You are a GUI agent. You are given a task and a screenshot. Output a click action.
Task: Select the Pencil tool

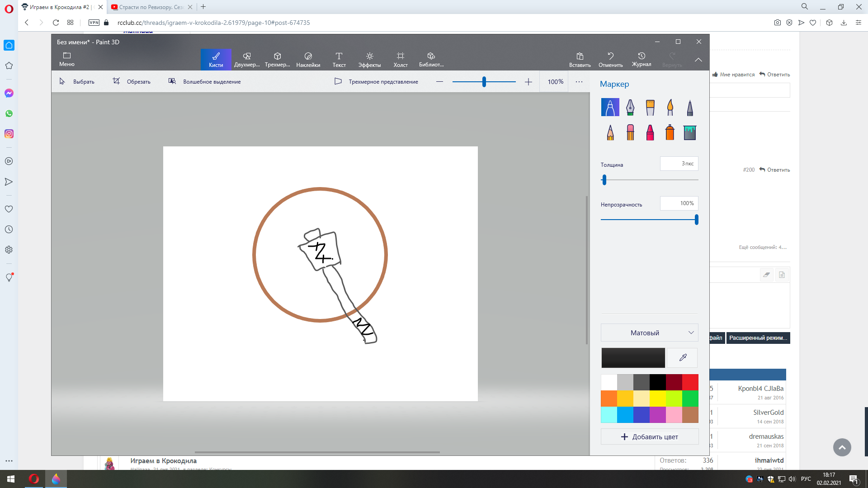[610, 132]
